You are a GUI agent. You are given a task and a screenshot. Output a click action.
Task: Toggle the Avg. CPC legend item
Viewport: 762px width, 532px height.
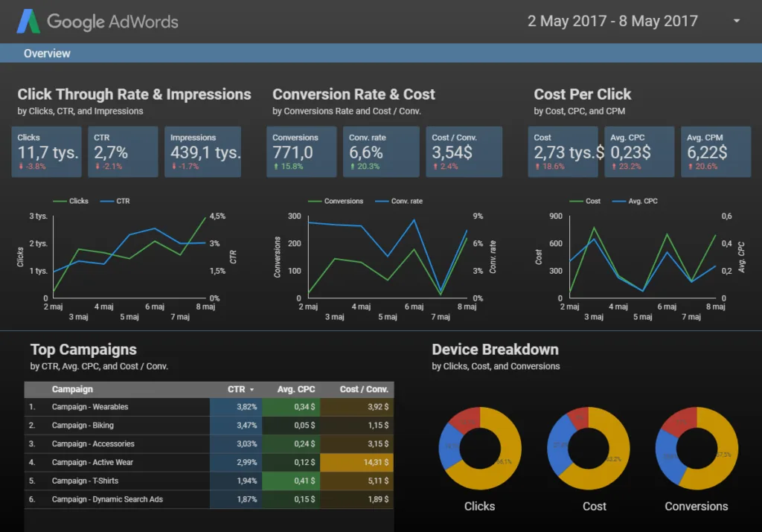(635, 201)
